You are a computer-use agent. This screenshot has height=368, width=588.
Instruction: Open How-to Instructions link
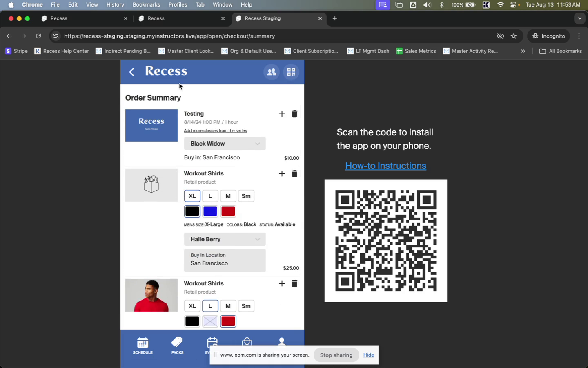pyautogui.click(x=386, y=166)
